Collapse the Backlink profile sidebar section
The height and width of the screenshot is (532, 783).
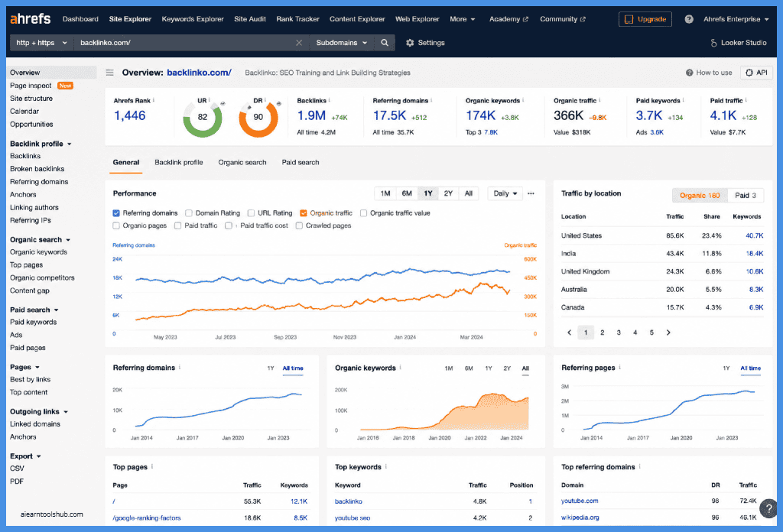41,144
